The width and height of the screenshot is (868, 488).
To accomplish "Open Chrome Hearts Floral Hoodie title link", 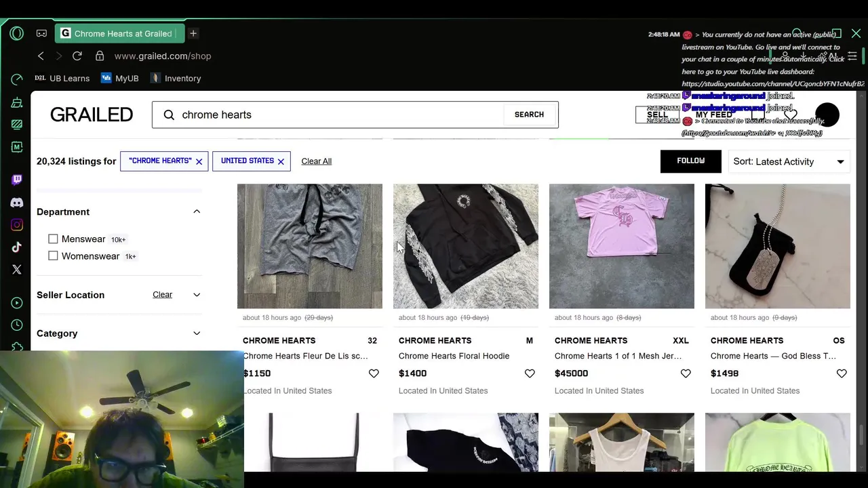I will [x=454, y=356].
